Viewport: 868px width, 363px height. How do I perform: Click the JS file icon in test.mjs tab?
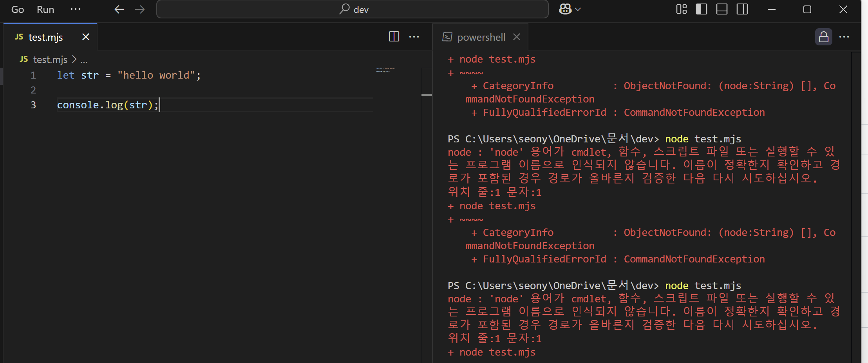click(19, 37)
